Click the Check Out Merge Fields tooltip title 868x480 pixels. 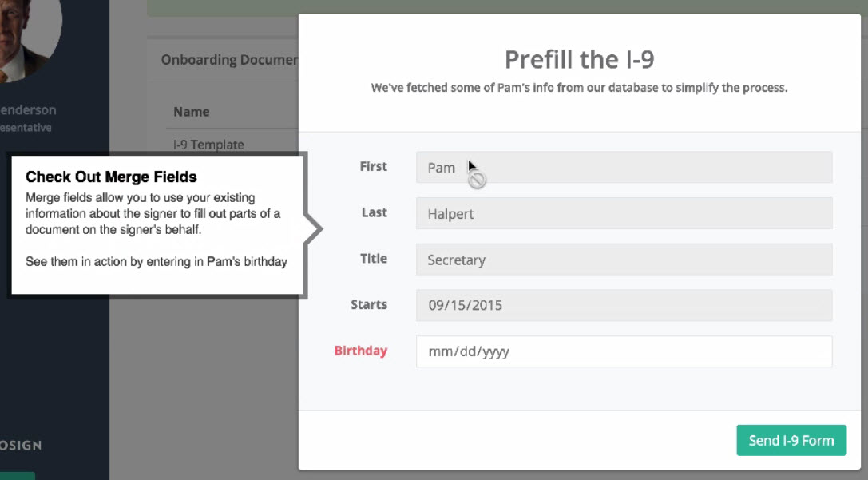[111, 177]
